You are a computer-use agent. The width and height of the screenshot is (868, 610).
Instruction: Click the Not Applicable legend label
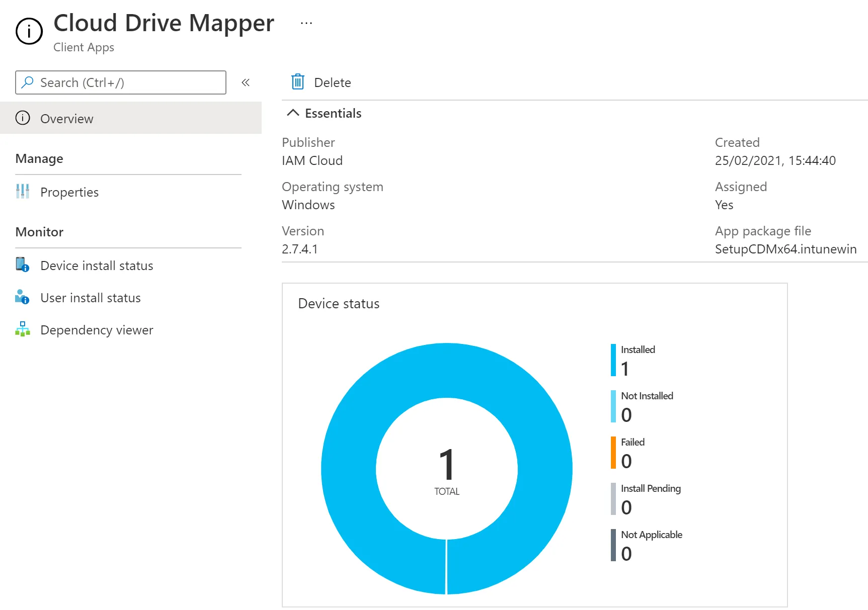[x=651, y=535]
